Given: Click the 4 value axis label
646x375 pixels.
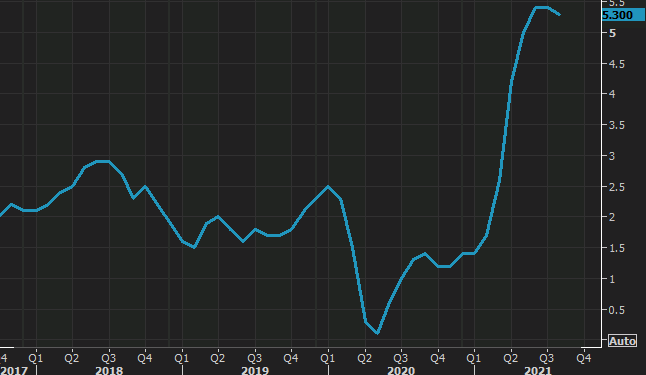Looking at the screenshot, I should pyautogui.click(x=613, y=94).
